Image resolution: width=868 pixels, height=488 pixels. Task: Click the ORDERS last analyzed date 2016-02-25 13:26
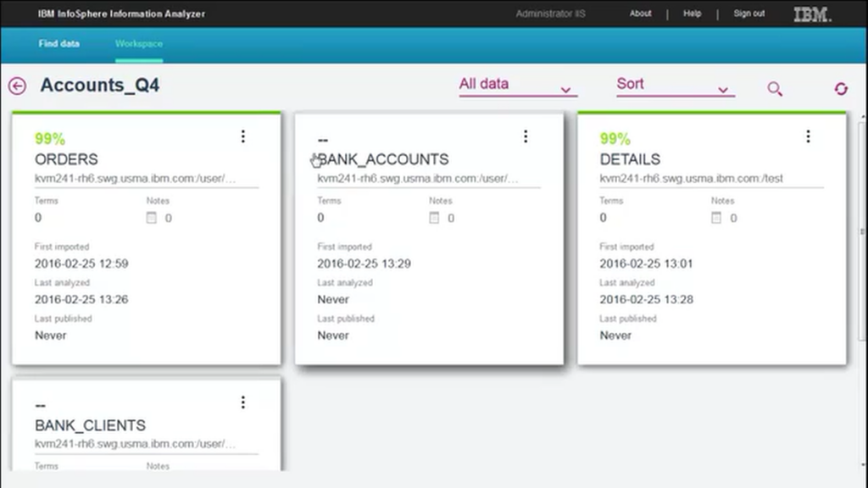point(81,299)
